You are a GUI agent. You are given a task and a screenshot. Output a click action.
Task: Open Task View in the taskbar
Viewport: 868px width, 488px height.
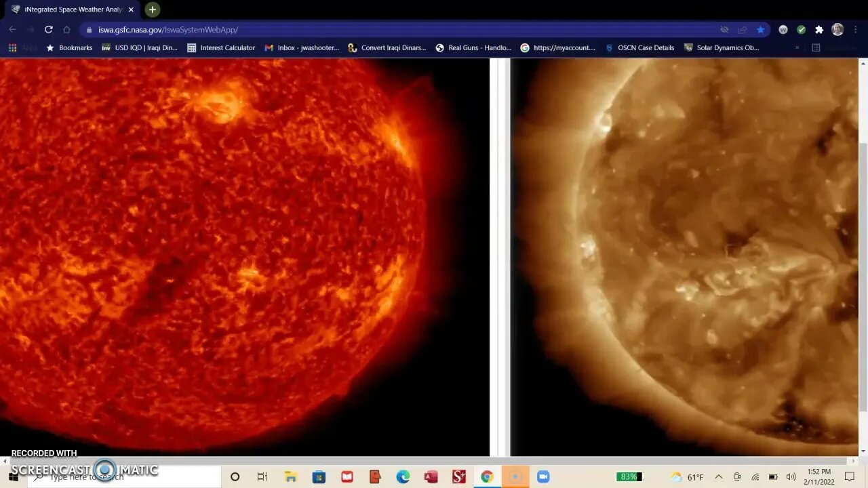click(262, 477)
